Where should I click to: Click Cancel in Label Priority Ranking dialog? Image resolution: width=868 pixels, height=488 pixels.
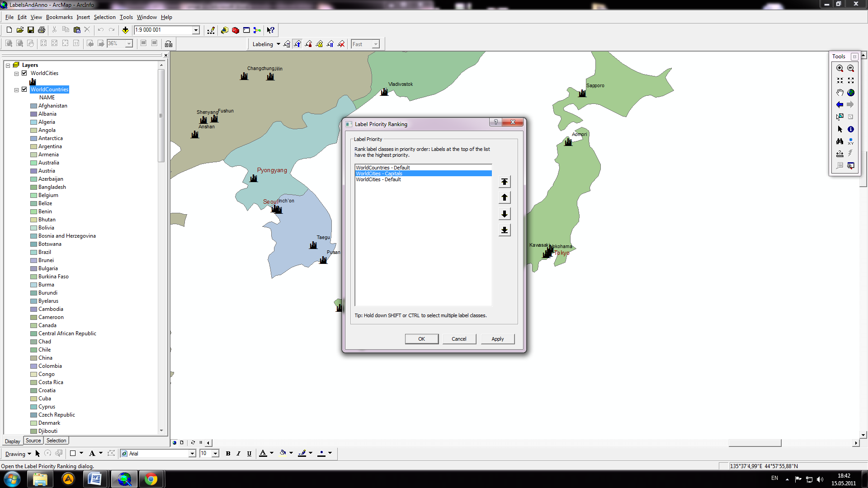click(x=459, y=339)
